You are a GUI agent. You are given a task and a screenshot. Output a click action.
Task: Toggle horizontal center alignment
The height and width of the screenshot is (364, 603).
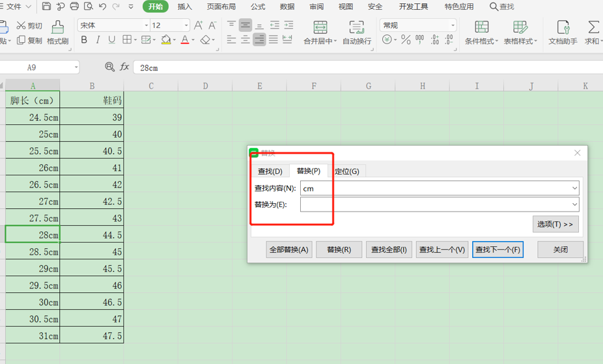[245, 39]
